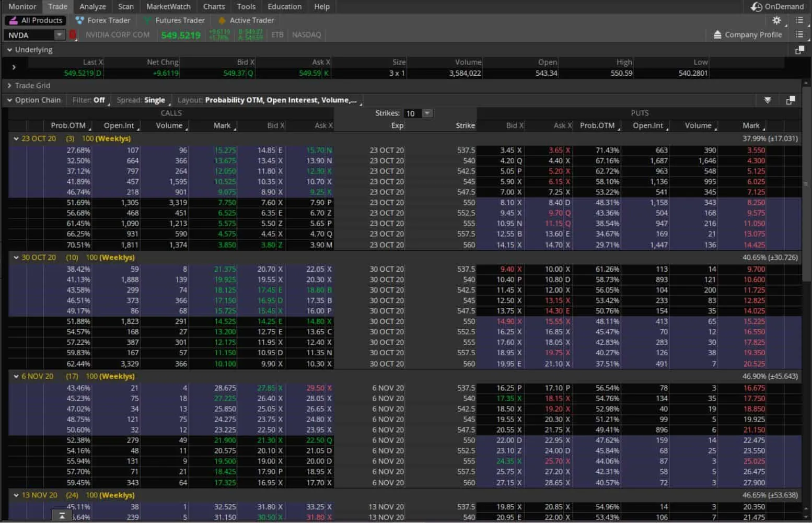This screenshot has height=523, width=812.
Task: Click the Futures Trader icon
Action: click(148, 20)
